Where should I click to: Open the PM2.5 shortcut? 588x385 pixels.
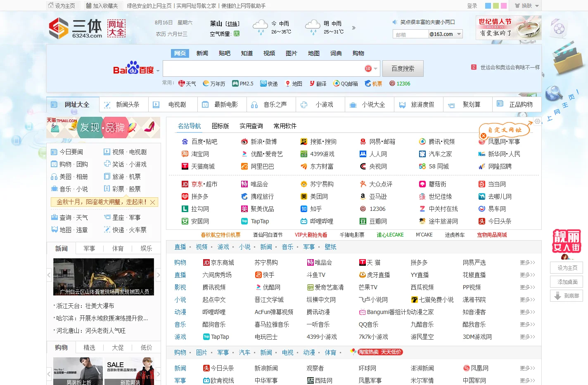click(x=243, y=83)
